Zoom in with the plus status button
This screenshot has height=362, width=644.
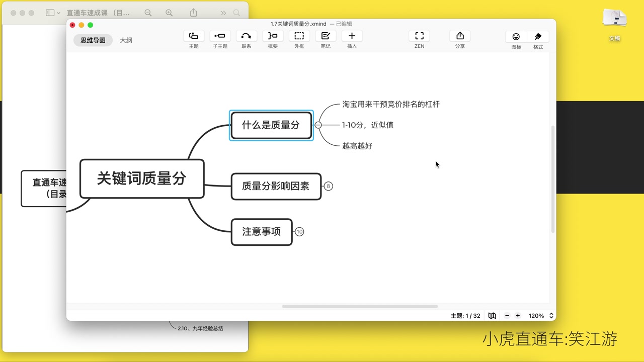518,316
